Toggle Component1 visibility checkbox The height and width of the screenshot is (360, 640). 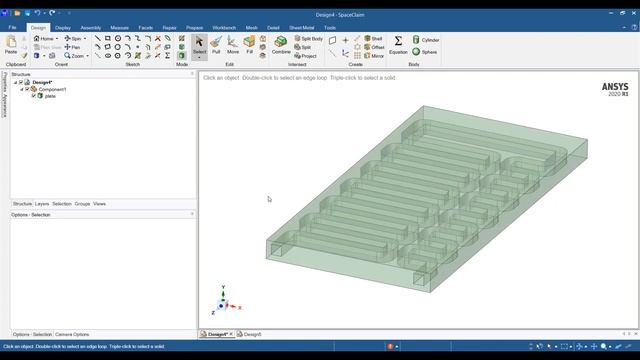(x=27, y=89)
